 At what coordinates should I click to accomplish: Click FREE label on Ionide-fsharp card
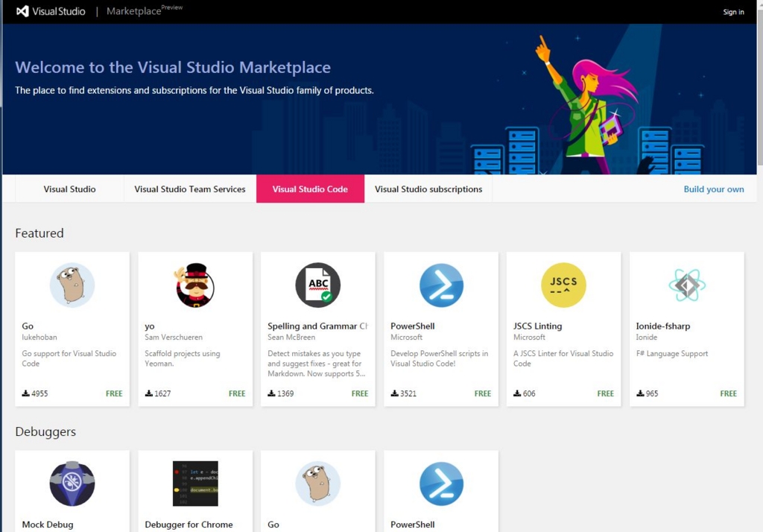729,393
